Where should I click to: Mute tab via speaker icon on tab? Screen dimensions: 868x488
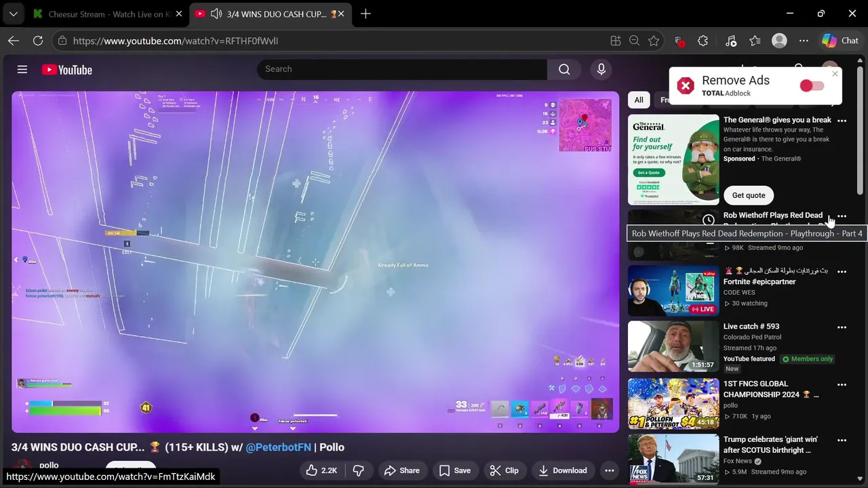(216, 14)
